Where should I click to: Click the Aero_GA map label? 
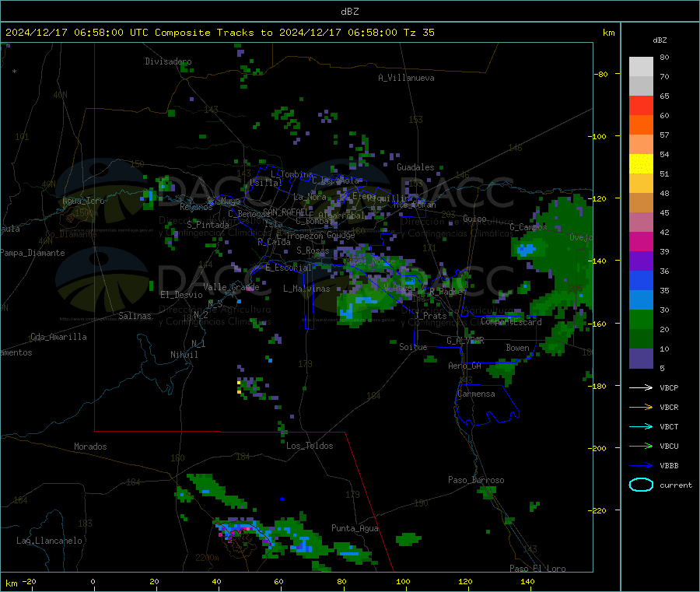click(x=465, y=366)
